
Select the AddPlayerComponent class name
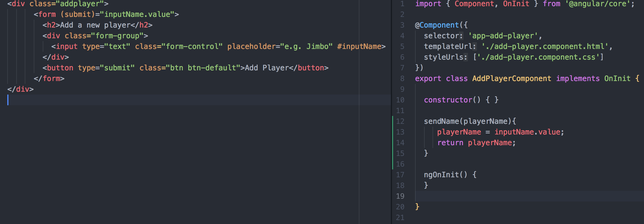(x=511, y=79)
